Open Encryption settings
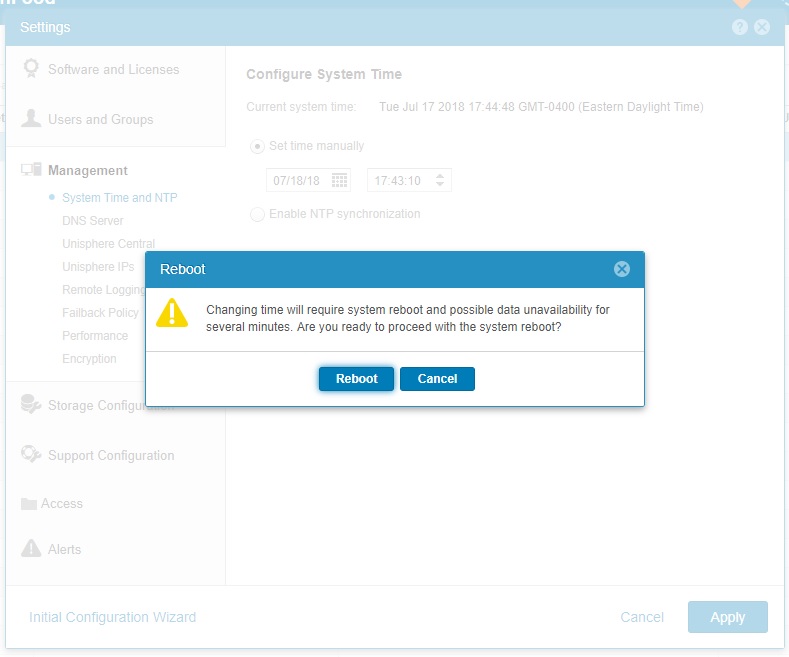Viewport: 789px width, 657px height. [x=89, y=359]
